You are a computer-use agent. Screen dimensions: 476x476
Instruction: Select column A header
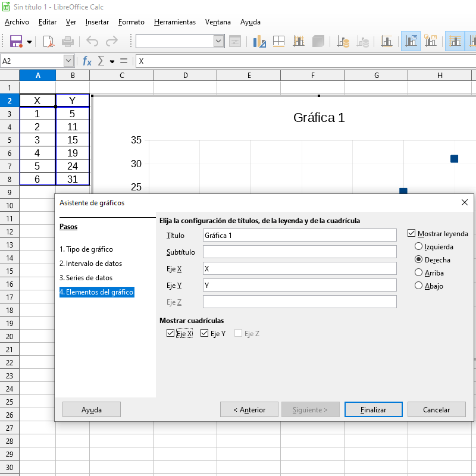(x=37, y=76)
